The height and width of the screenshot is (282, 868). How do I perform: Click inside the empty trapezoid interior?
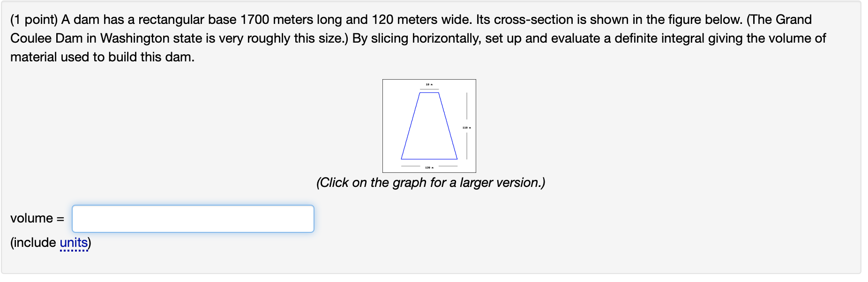coord(428,136)
